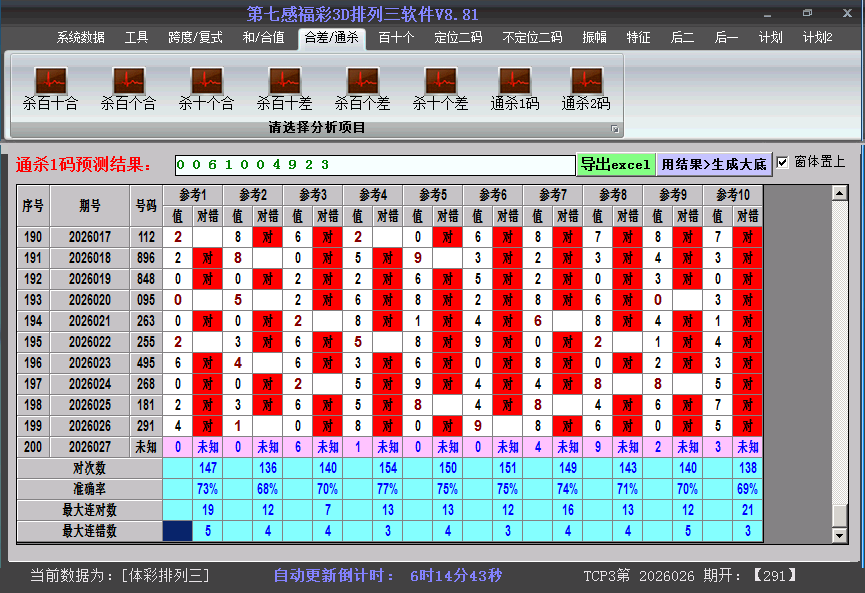Open the 系统数据 menu
Viewport: 865px width, 593px height.
click(80, 38)
